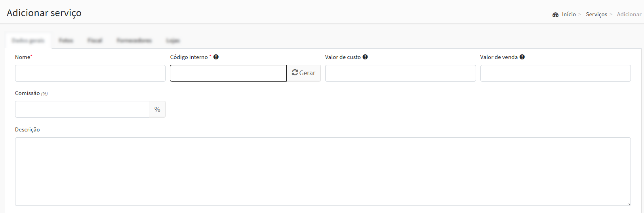This screenshot has width=644, height=213.
Task: Click into the Código interno field
Action: tap(228, 73)
